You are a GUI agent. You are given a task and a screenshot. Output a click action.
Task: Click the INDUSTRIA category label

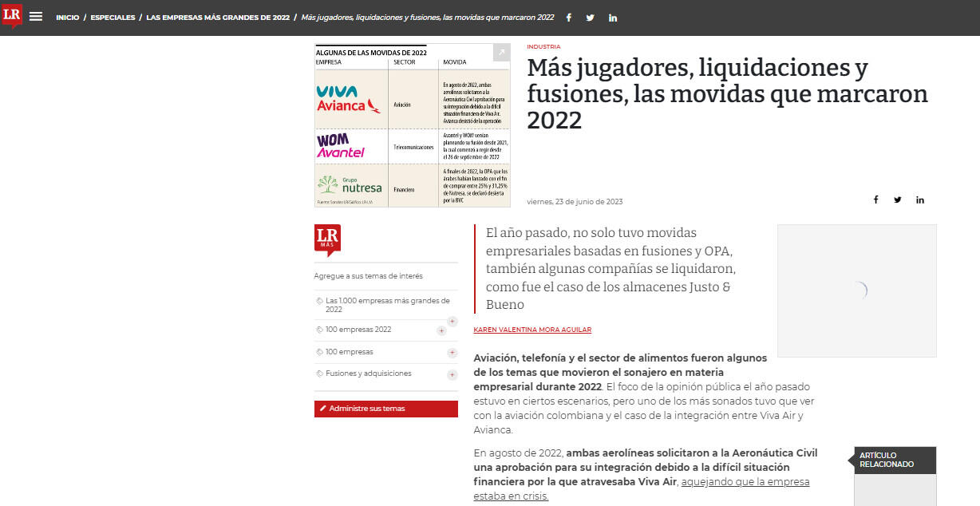pyautogui.click(x=543, y=47)
